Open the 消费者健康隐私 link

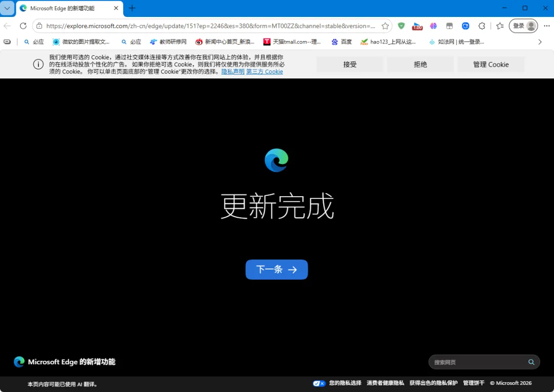[x=385, y=383]
